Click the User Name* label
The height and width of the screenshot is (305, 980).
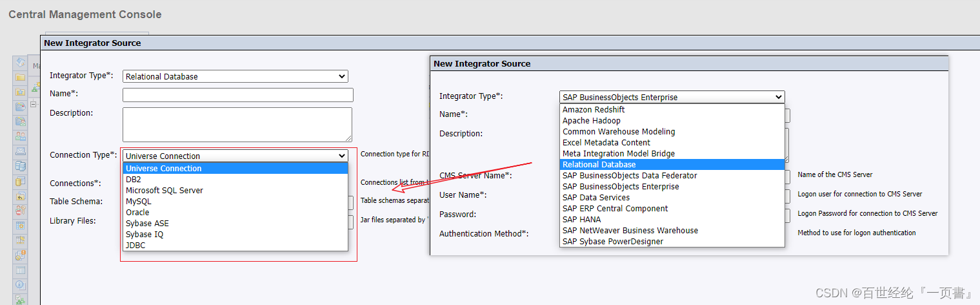coord(463,195)
